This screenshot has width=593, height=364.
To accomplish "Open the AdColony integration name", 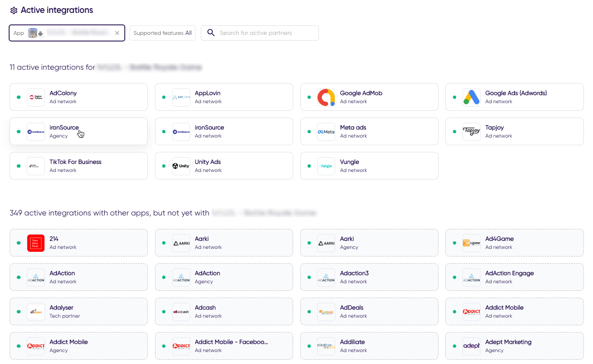I will (x=63, y=93).
